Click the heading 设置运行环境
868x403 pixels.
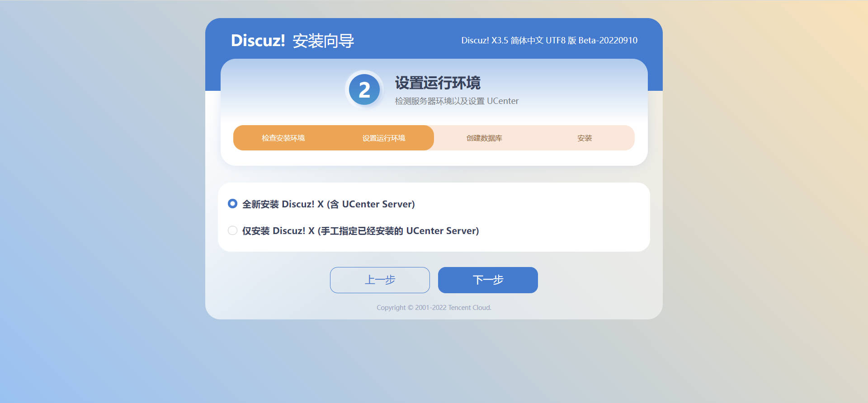(438, 83)
